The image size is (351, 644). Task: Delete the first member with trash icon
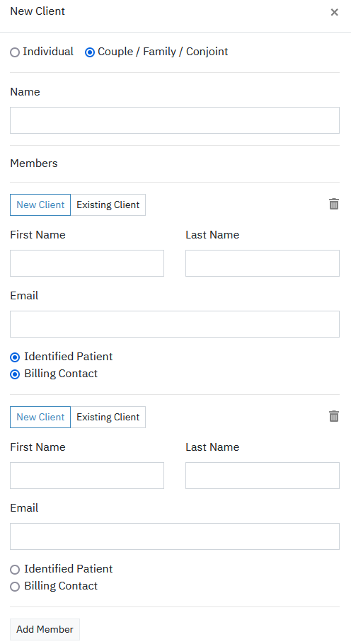pos(334,204)
